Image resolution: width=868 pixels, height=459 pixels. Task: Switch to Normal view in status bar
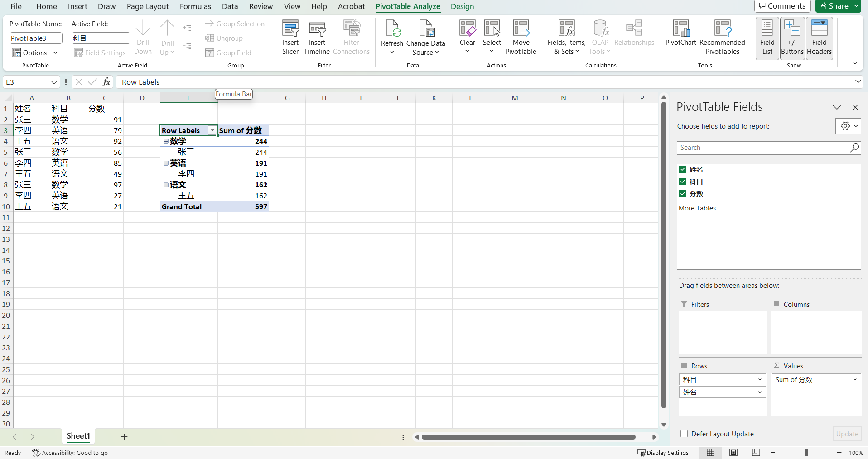point(710,453)
